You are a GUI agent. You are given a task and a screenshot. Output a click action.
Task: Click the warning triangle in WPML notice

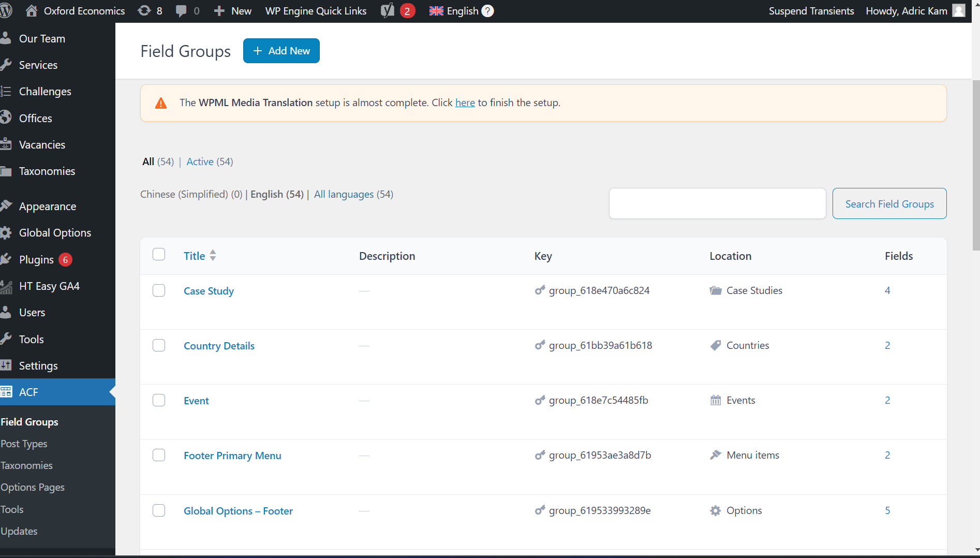coord(161,103)
